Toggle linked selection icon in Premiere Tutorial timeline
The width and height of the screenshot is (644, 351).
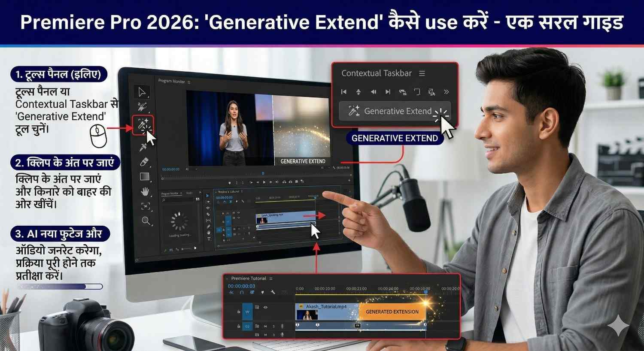[x=252, y=292]
